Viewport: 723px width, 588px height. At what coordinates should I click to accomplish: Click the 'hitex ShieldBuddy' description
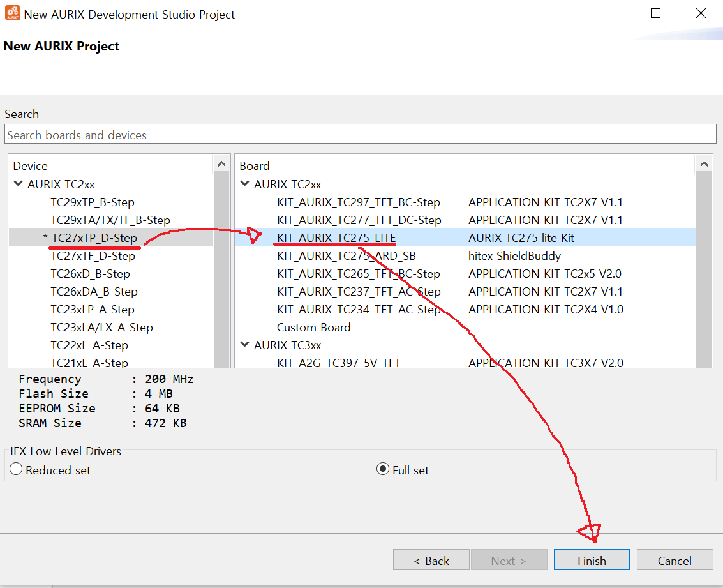pos(514,256)
